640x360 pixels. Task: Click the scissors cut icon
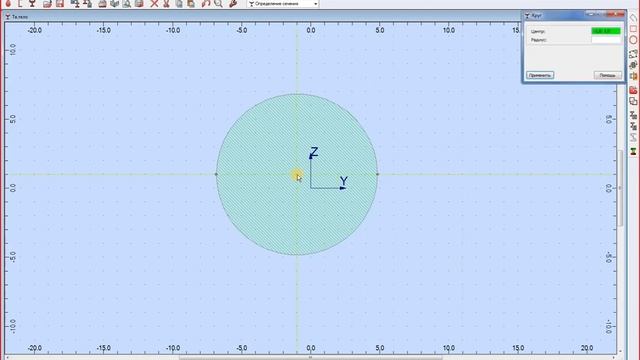pos(166,4)
